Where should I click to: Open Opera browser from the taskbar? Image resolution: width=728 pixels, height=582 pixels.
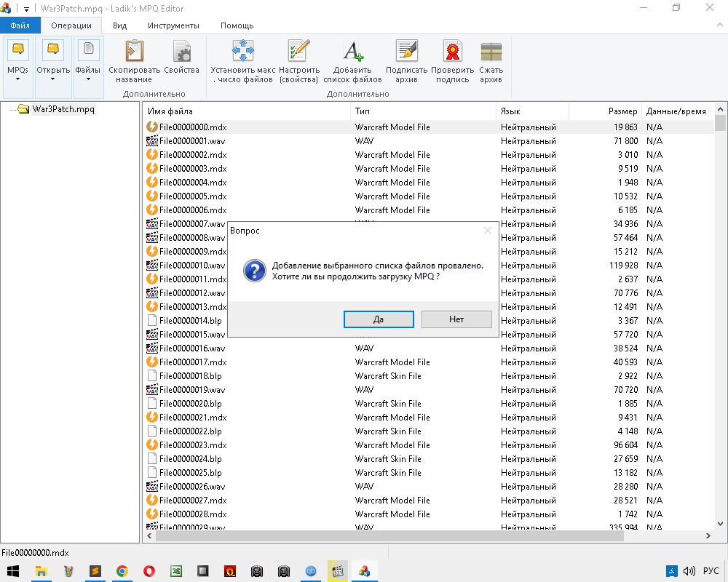tap(149, 571)
